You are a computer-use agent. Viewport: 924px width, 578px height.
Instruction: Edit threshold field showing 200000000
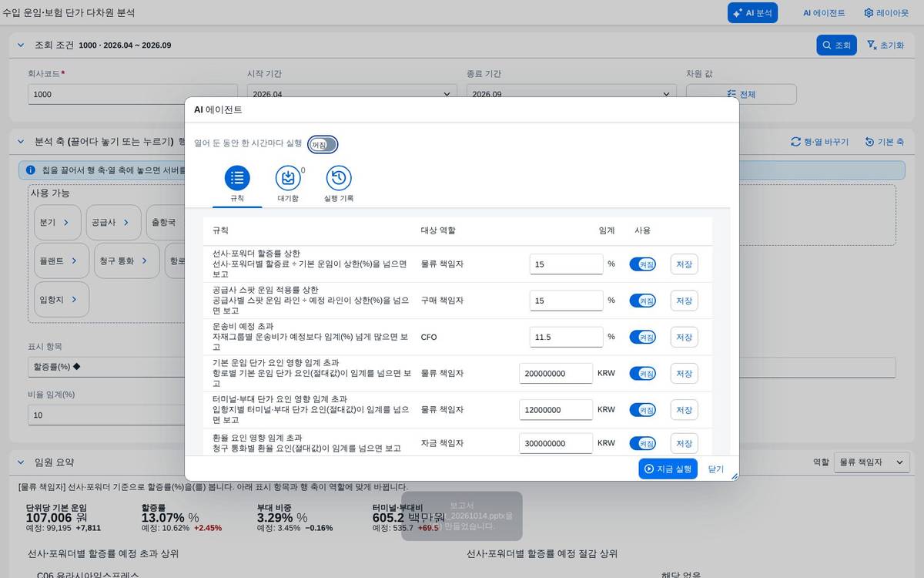point(556,373)
